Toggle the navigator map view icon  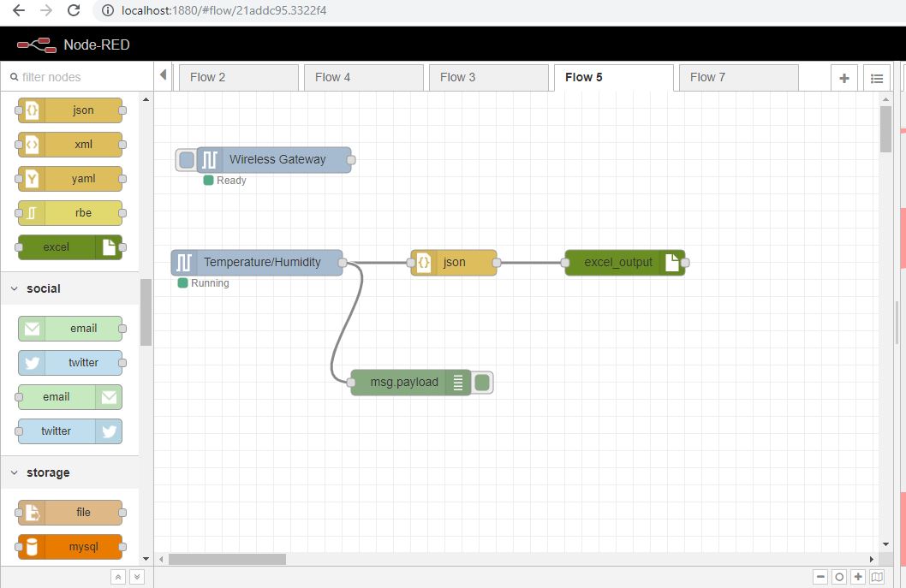point(877,578)
